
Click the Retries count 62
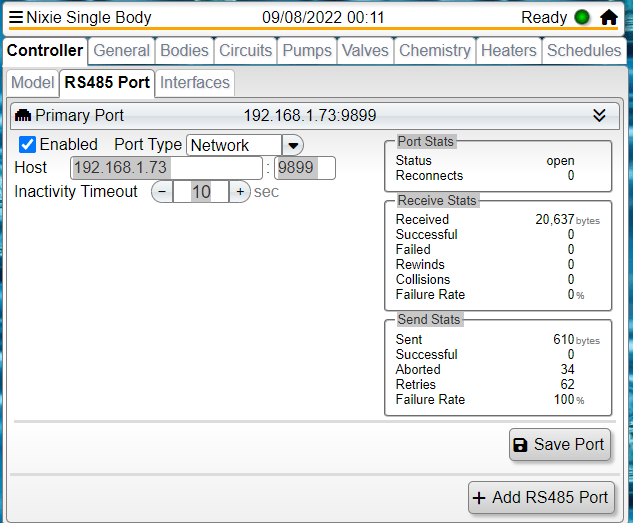(x=567, y=384)
